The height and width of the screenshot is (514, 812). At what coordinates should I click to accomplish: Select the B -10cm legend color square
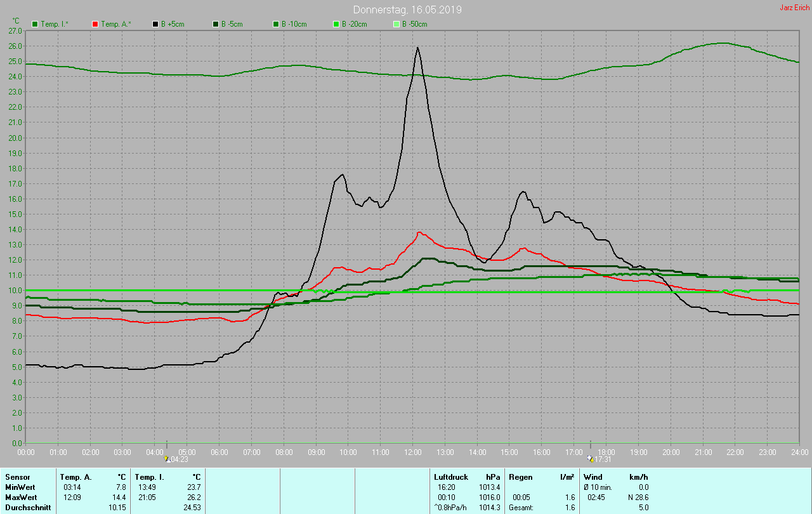point(276,24)
